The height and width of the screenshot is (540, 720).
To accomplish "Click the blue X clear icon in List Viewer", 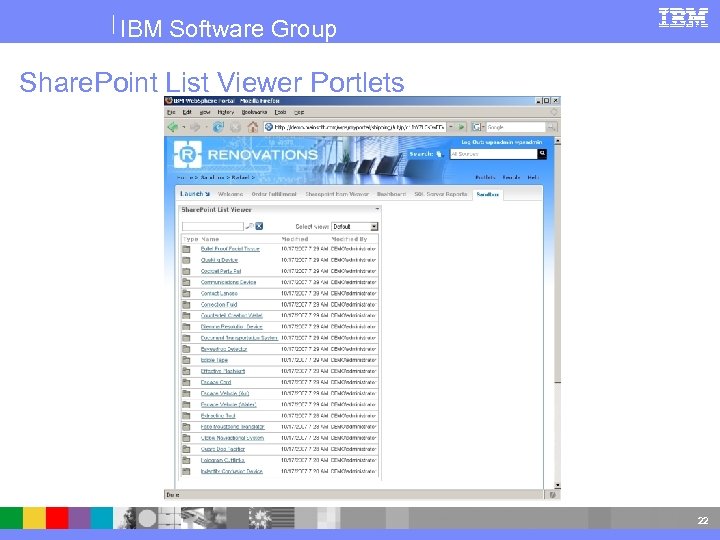I will pyautogui.click(x=259, y=226).
